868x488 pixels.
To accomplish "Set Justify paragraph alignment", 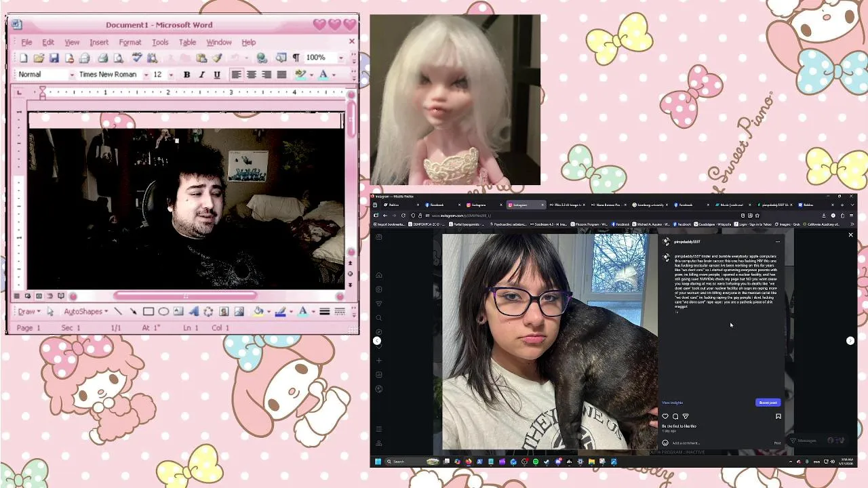I will [281, 75].
